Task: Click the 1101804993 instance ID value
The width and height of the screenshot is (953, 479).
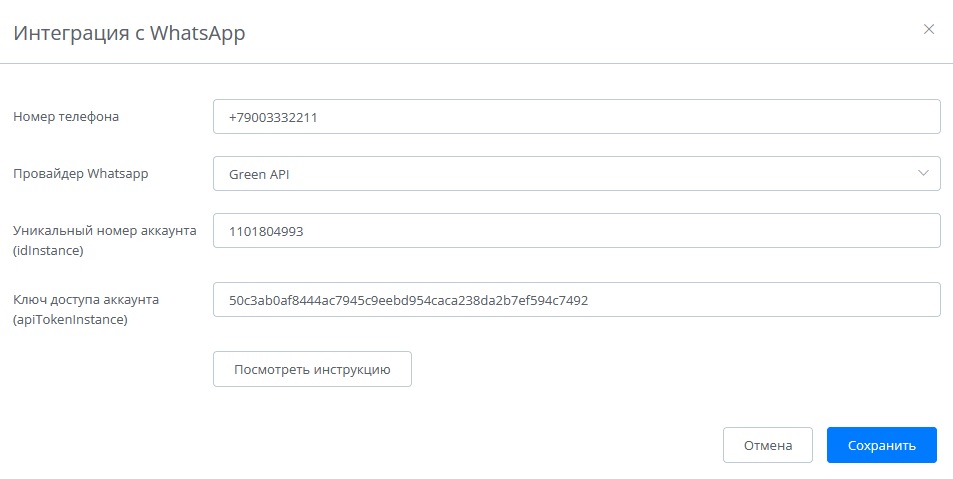Action: (x=266, y=231)
